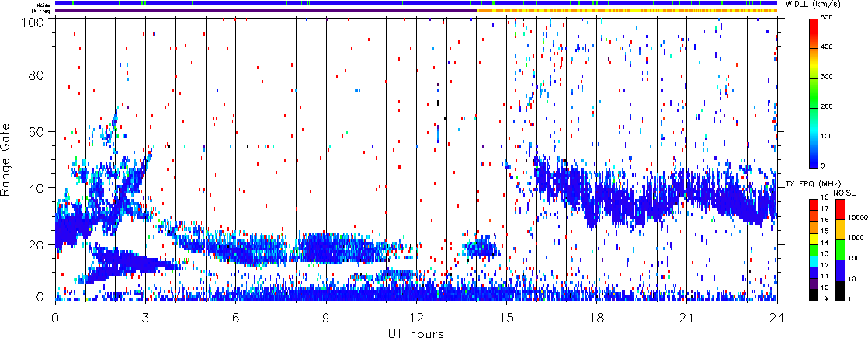Click x-axis tick label "24" on UT hours axis
The width and height of the screenshot is (868, 338).
pyautogui.click(x=777, y=318)
